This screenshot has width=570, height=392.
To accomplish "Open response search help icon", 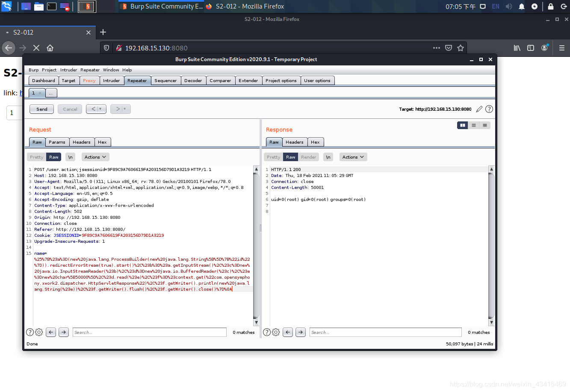I will point(267,332).
